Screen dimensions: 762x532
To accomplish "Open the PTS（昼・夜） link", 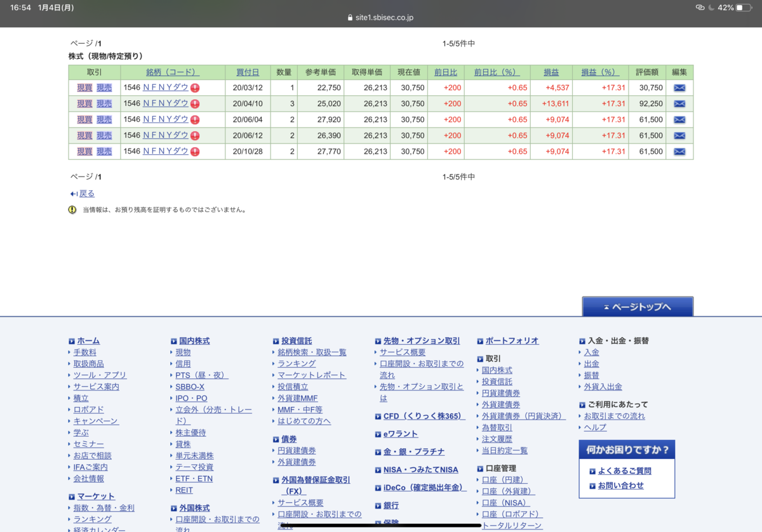I will (x=202, y=375).
